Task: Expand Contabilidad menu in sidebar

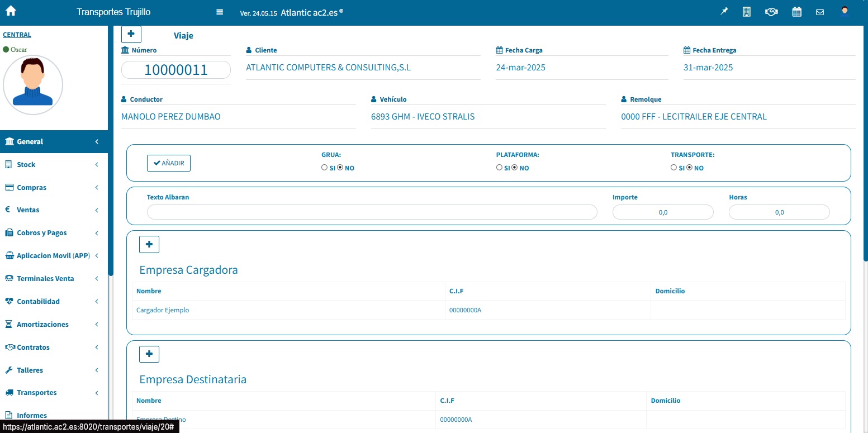Action: pyautogui.click(x=38, y=302)
